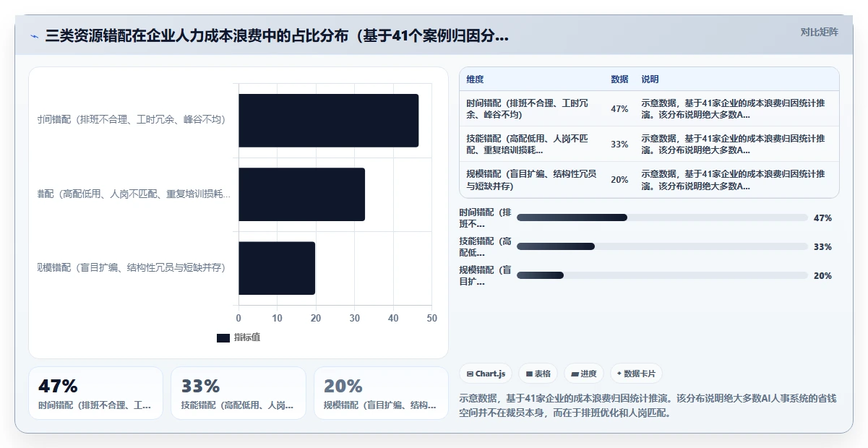This screenshot has width=868, height=448.
Task: Click the 时间错配 progress bar showing 47%
Action: coord(662,217)
